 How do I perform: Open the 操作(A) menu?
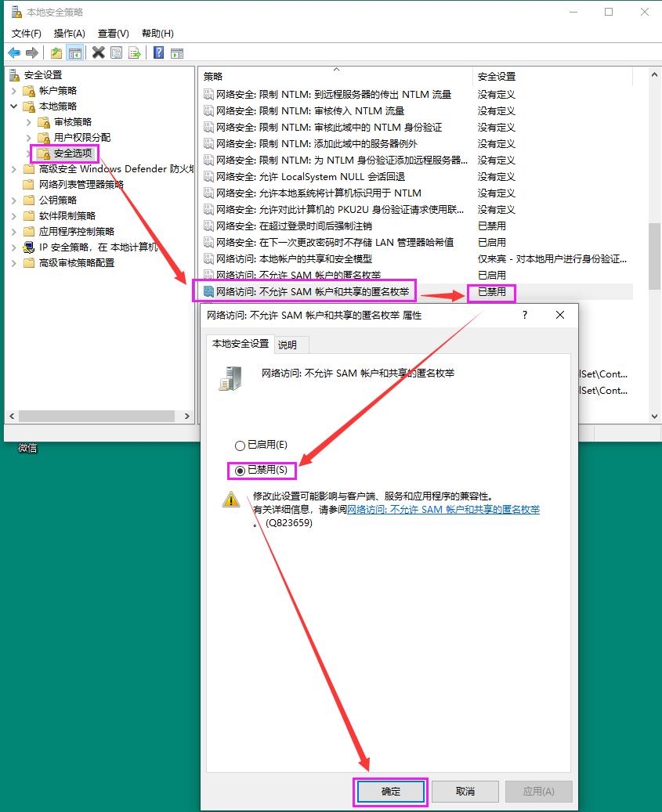point(70,33)
